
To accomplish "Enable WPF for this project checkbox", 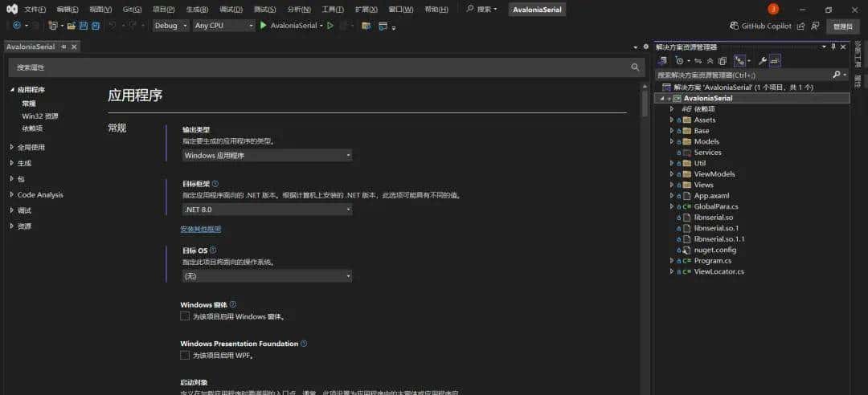I will (185, 355).
